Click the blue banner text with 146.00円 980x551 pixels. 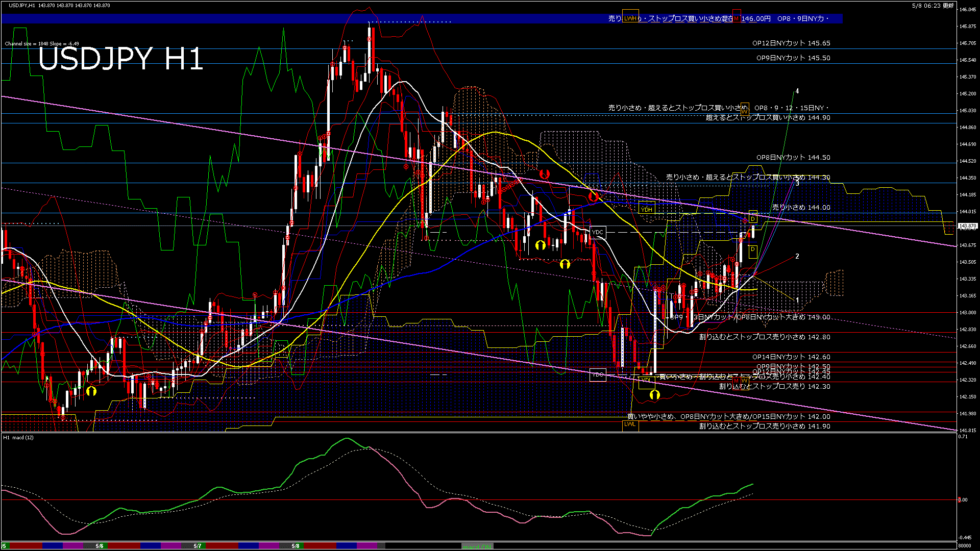point(719,19)
